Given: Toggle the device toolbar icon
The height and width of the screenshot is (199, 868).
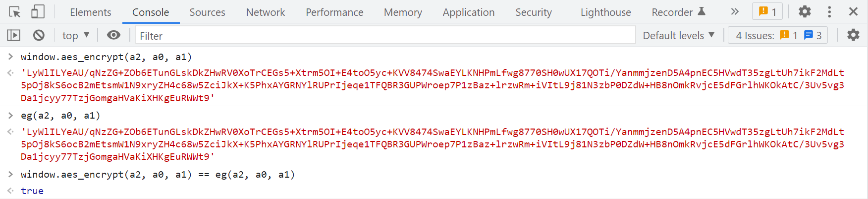Looking at the screenshot, I should 38,12.
